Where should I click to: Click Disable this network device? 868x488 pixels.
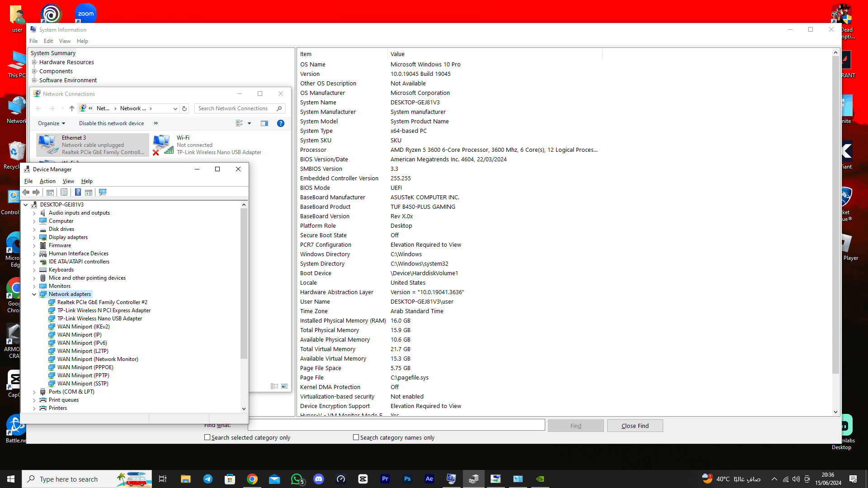[x=111, y=123]
